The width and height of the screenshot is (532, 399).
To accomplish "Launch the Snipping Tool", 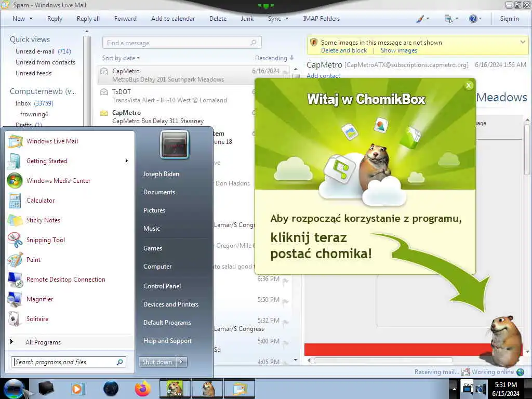I will 46,240.
